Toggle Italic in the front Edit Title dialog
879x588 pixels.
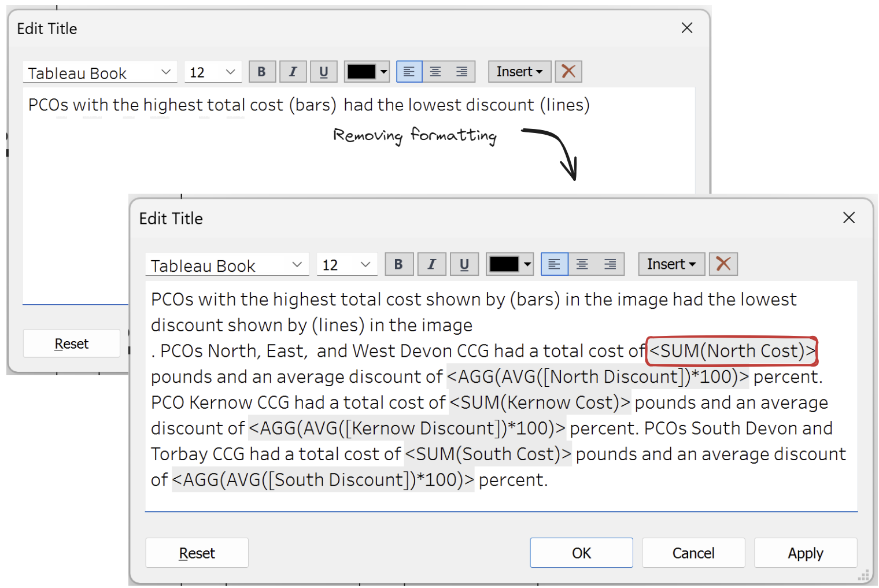tap(431, 264)
